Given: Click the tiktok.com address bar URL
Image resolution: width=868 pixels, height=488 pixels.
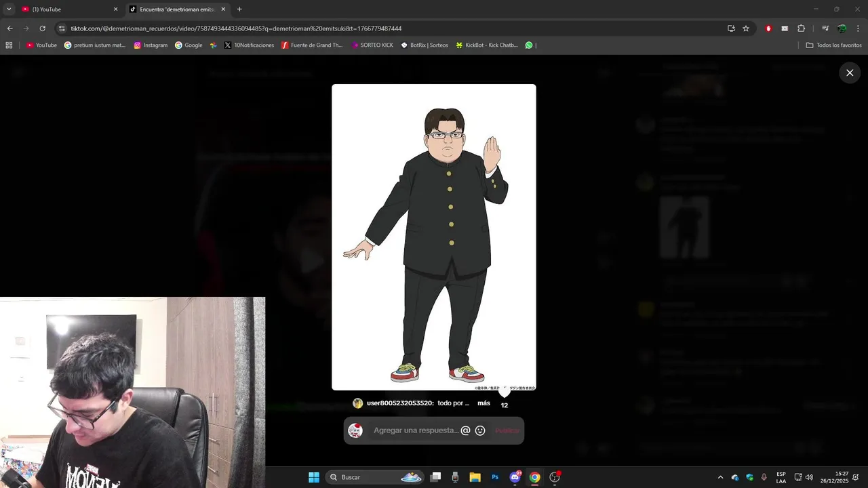Looking at the screenshot, I should [x=236, y=28].
